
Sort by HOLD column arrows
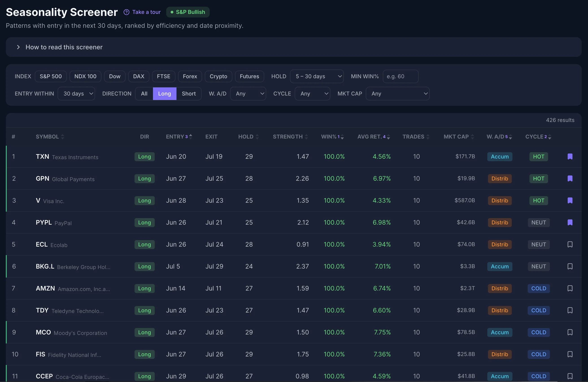(257, 137)
